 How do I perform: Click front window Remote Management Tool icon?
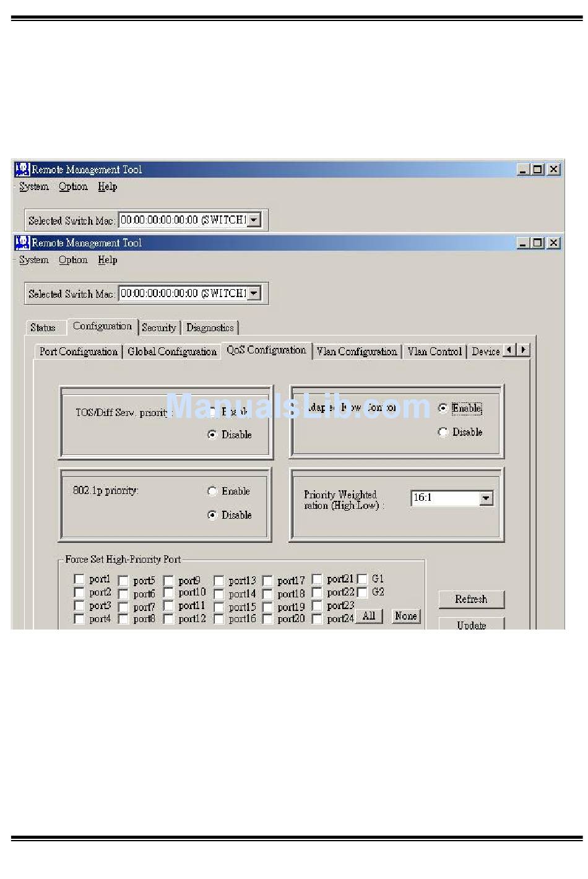click(22, 243)
